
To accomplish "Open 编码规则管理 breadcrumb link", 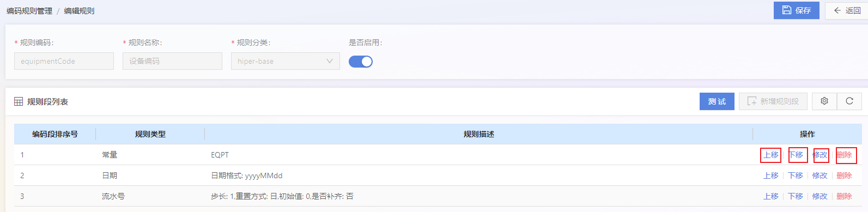I will tap(29, 11).
